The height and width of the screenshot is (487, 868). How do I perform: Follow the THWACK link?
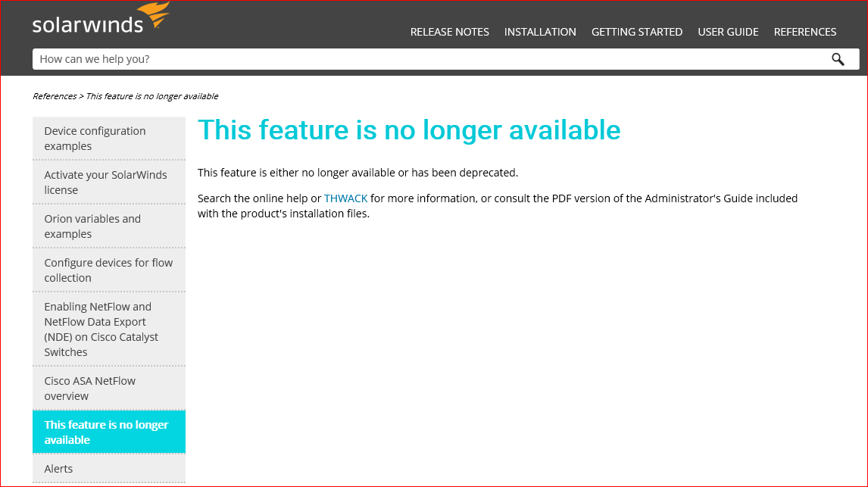point(345,198)
